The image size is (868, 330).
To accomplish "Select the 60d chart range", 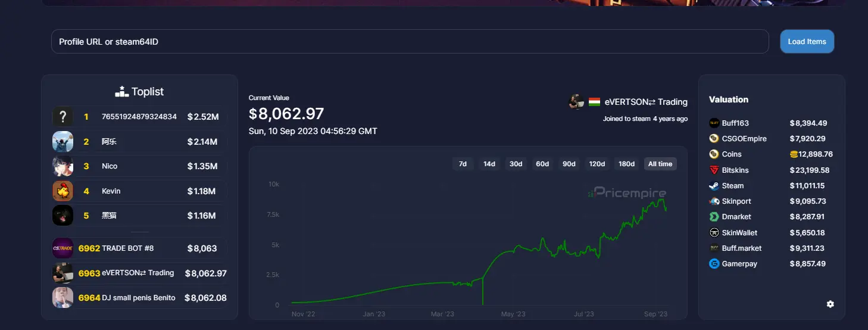I will tap(542, 164).
